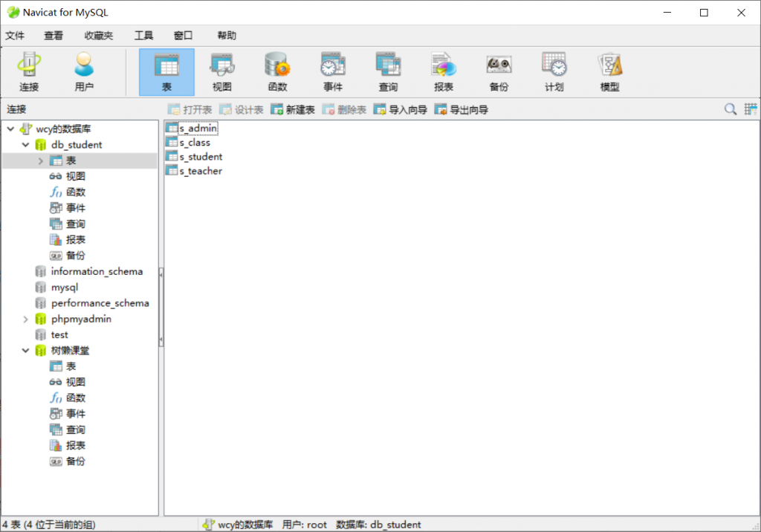
Task: Select the s_student table
Action: pyautogui.click(x=194, y=156)
